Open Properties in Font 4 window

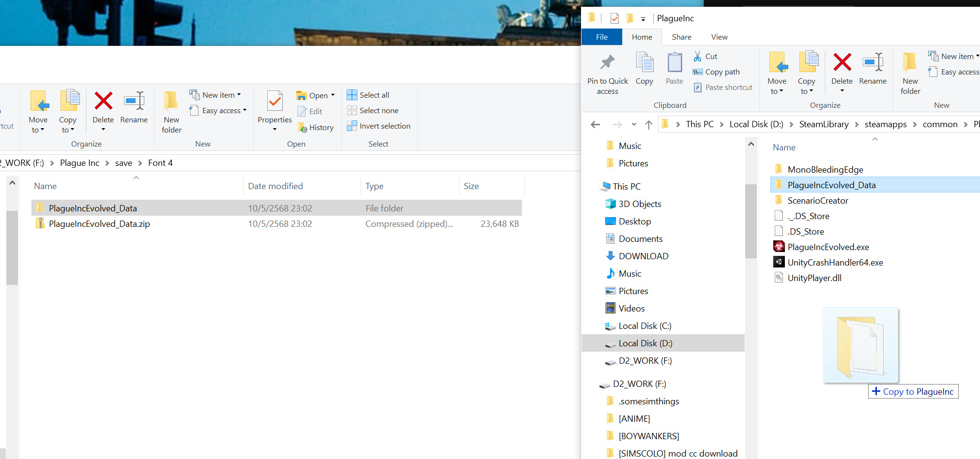275,110
